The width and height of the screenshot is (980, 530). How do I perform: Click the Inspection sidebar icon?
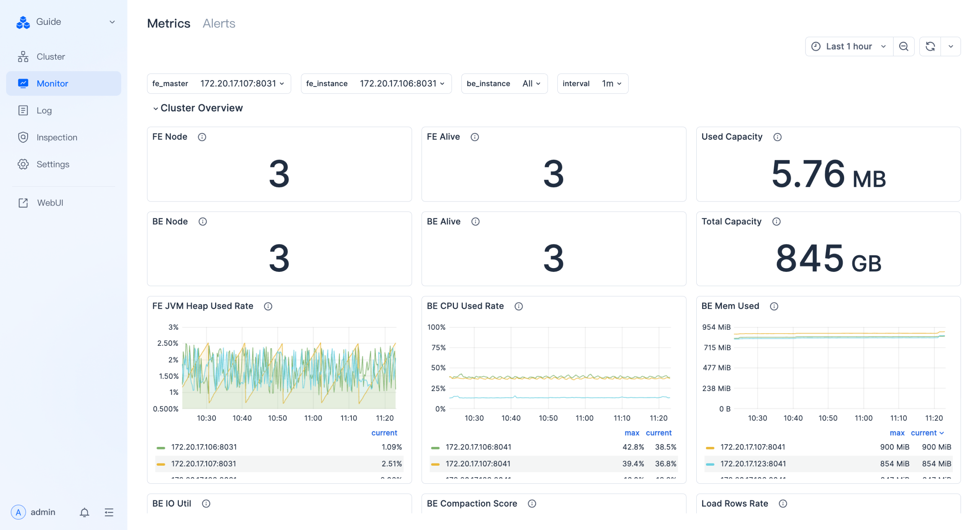coord(23,137)
